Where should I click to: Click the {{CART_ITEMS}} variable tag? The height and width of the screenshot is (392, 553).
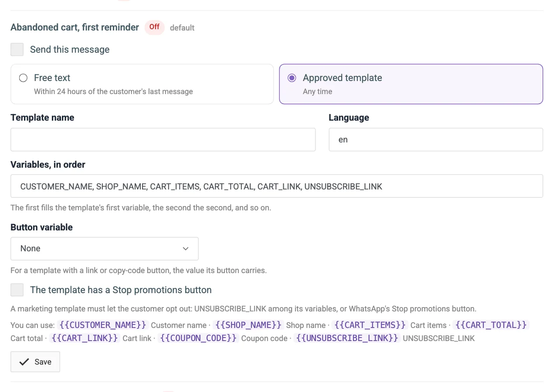[x=370, y=325]
